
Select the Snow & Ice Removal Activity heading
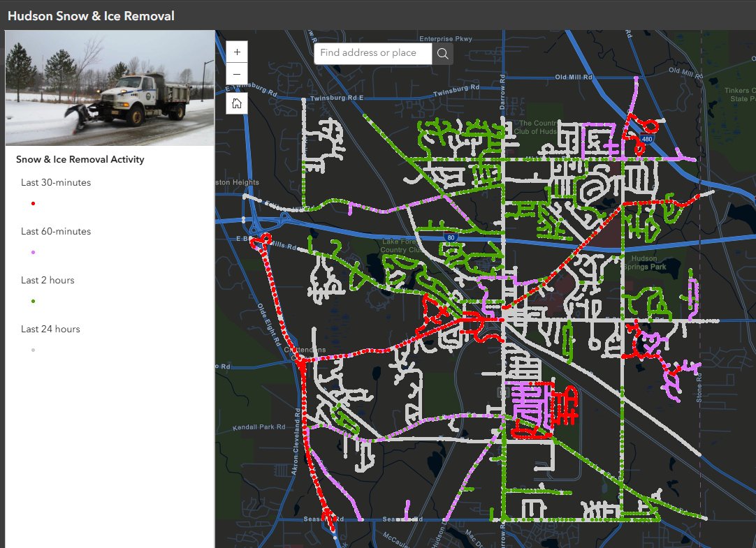click(80, 159)
